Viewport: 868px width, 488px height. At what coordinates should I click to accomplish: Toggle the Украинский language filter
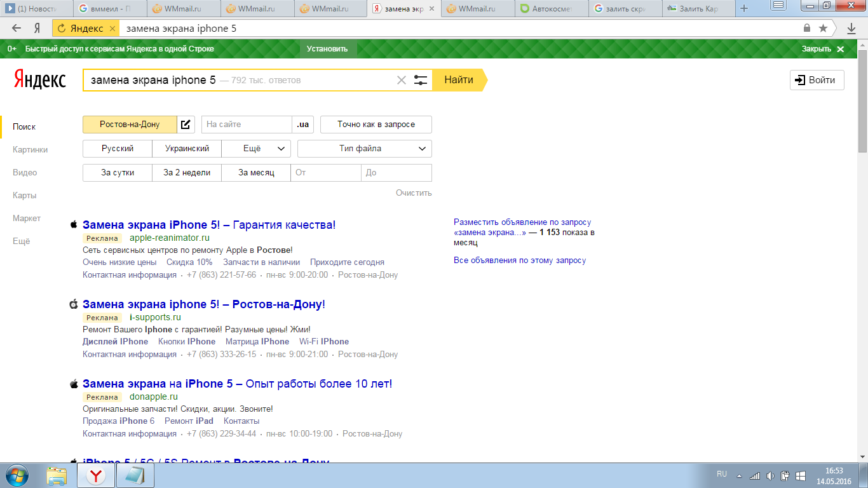tap(187, 149)
